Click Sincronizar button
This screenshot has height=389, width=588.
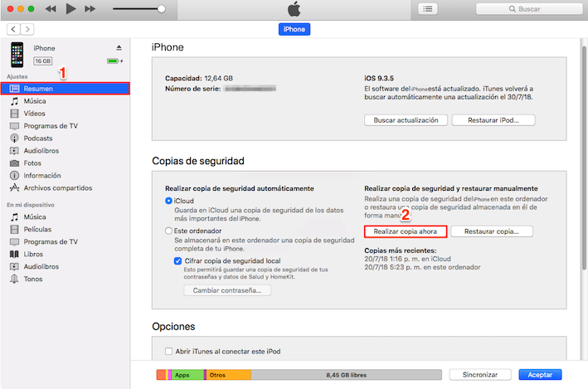pos(480,374)
